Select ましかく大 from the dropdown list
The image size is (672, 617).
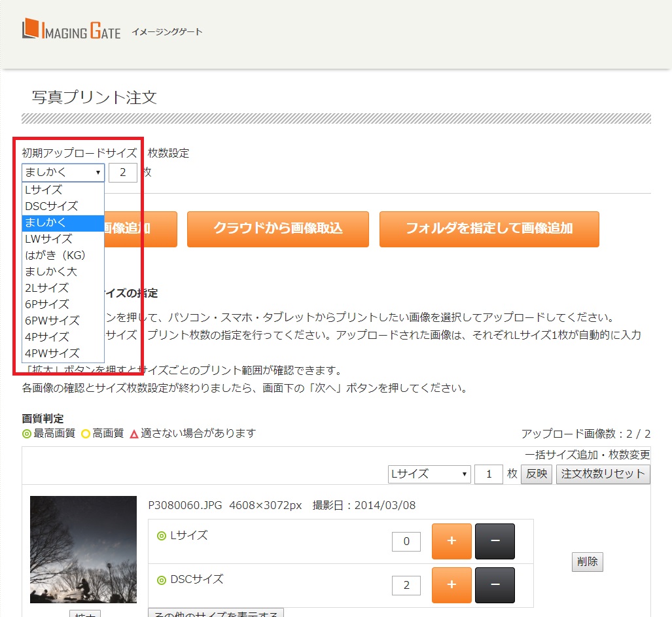pyautogui.click(x=63, y=272)
